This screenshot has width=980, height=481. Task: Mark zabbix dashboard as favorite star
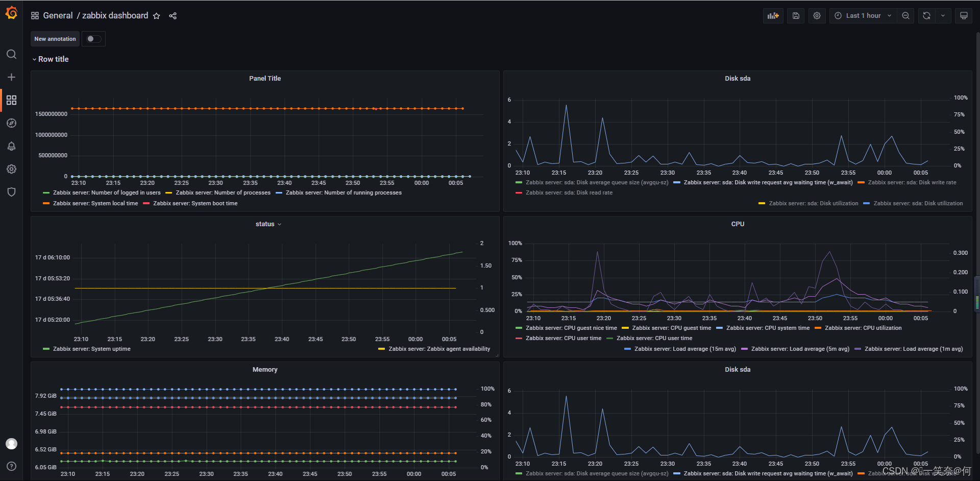[x=157, y=16]
